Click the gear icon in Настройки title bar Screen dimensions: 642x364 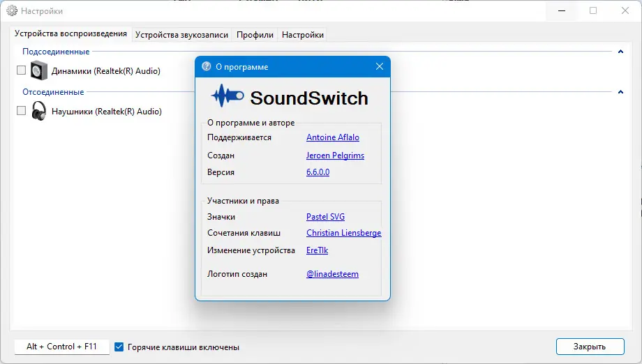(x=12, y=10)
